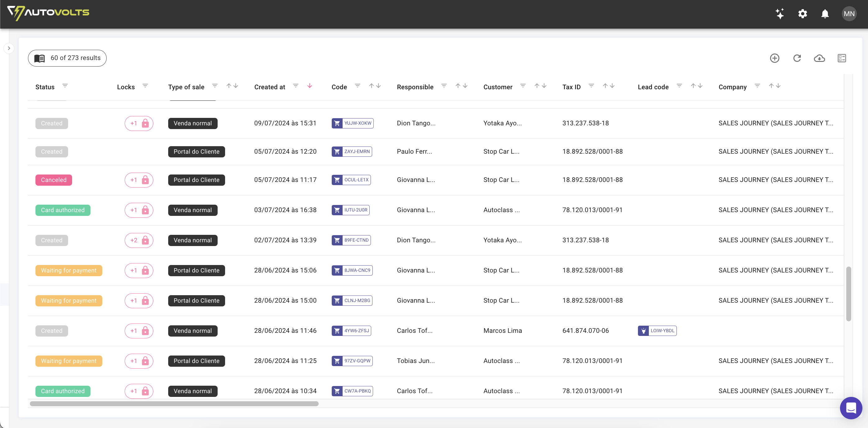Open the MN account menu
868x428 pixels.
[849, 14]
